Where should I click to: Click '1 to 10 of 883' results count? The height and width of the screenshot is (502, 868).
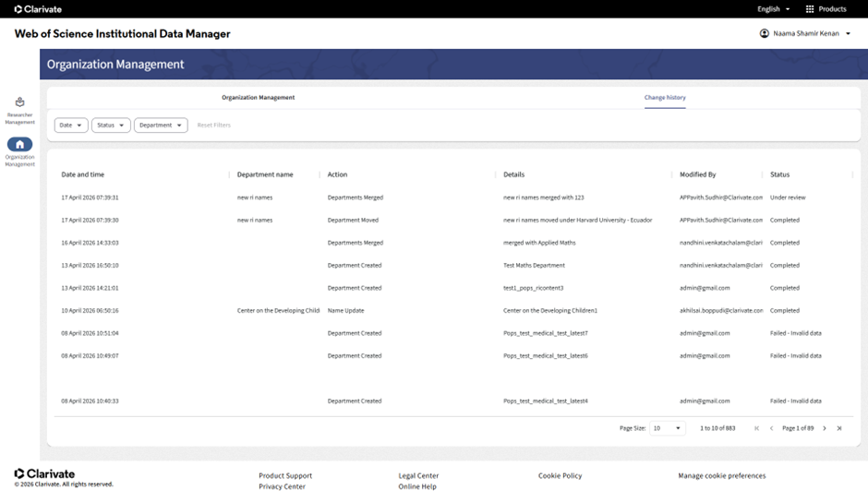point(717,428)
